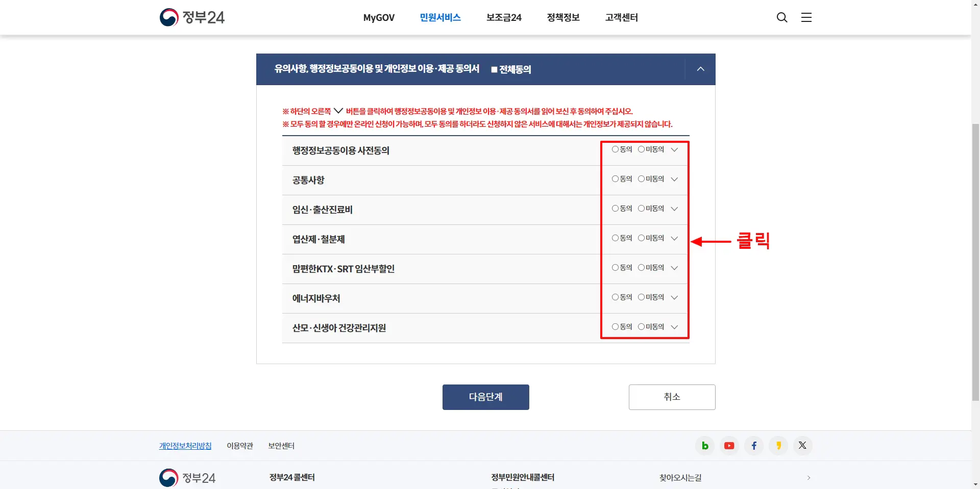Expand the 에너지바우처 row chevron

pos(674,298)
